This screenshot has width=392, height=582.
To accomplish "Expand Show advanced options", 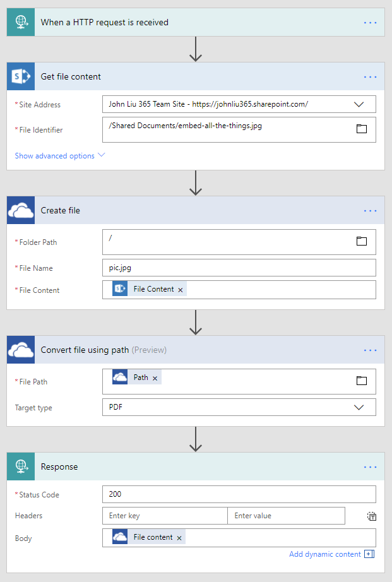I will [59, 156].
